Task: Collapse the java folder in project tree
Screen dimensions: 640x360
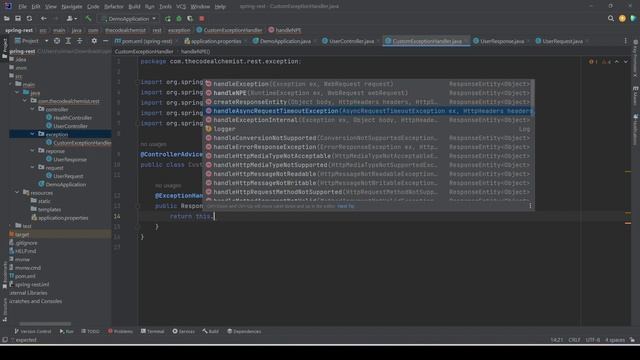Action: 17,93
